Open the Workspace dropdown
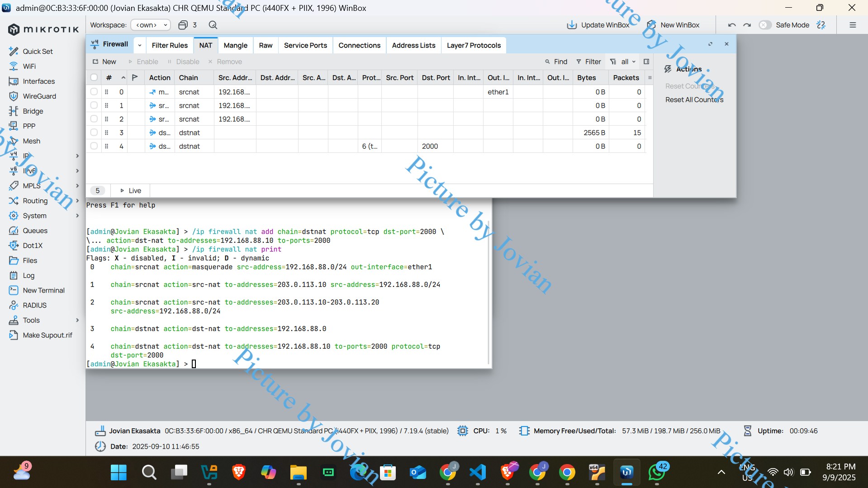The height and width of the screenshot is (488, 868). 151,25
